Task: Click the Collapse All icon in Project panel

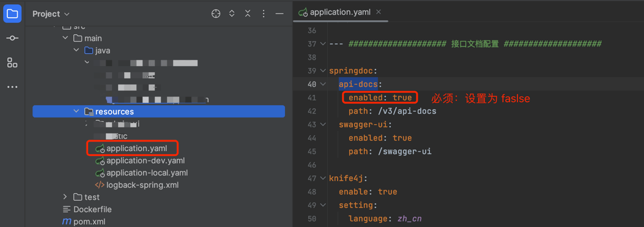Action: 248,14
